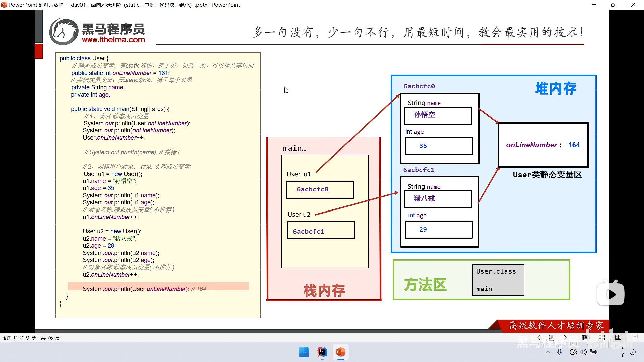Select PowerPoint taskbar icon
Screen dimensions: 644x362
point(340,352)
